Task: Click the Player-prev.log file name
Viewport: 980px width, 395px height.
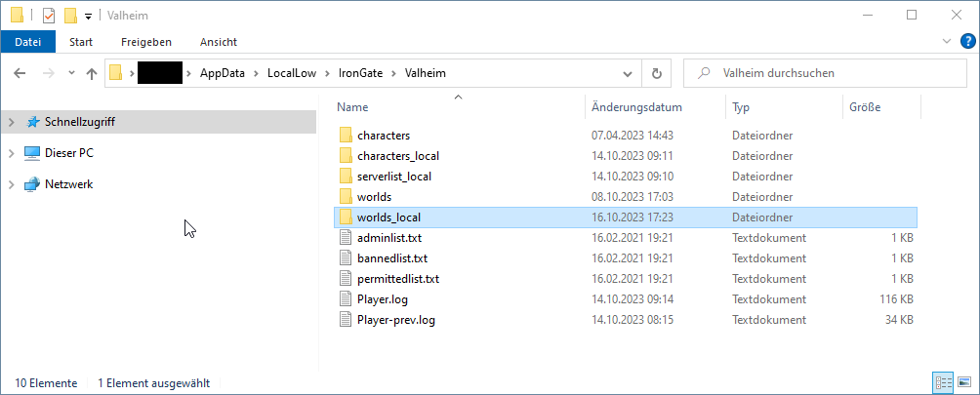Action: point(396,320)
